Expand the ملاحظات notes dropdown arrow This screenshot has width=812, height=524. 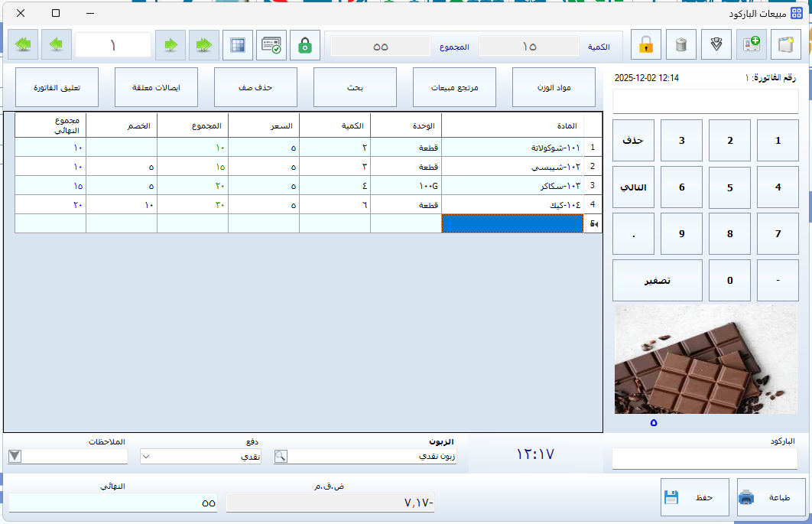15,456
